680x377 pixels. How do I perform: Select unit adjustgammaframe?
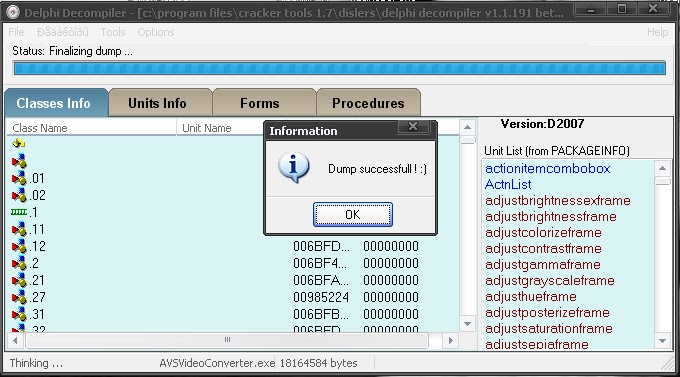click(543, 265)
